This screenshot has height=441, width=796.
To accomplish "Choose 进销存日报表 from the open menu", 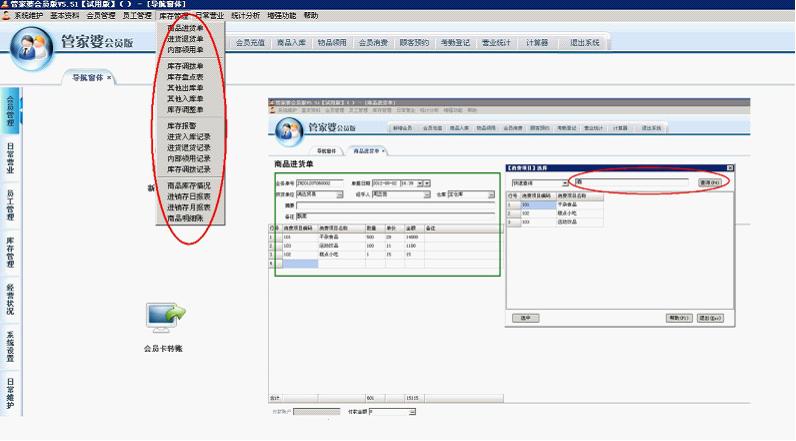I will point(188,196).
